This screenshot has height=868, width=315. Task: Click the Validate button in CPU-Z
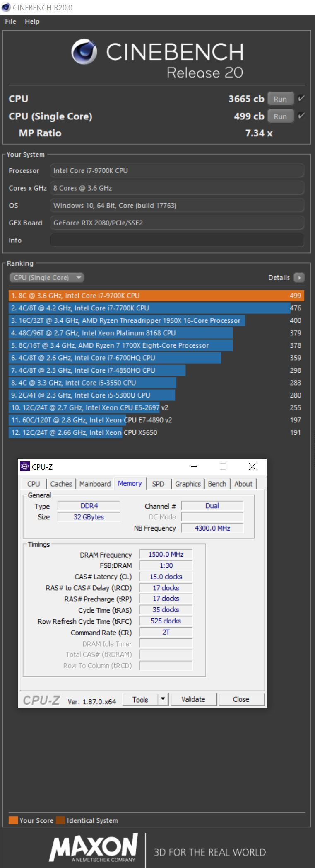(x=193, y=699)
